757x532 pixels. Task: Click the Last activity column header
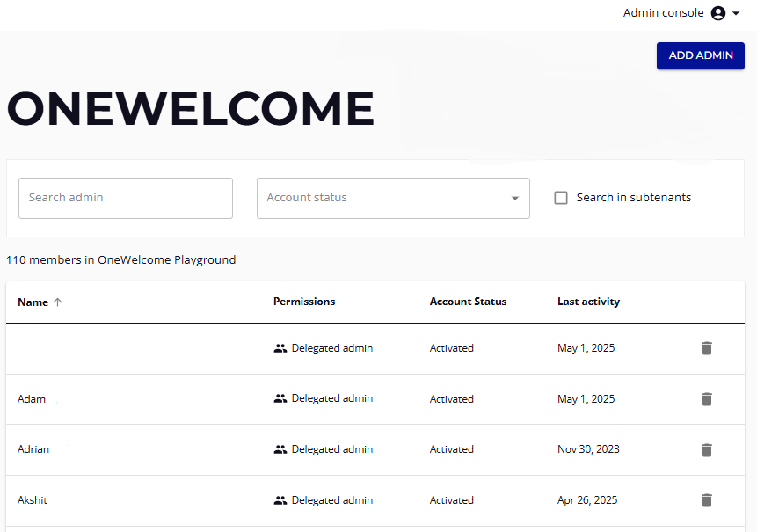click(x=588, y=302)
